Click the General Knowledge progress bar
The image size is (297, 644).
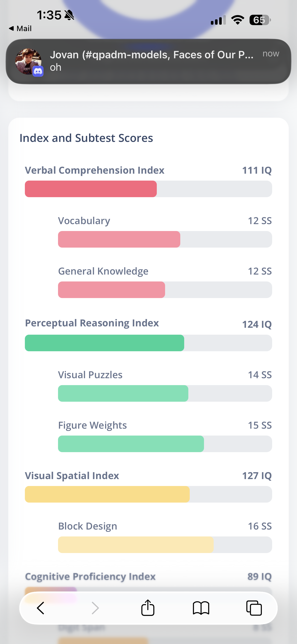click(x=111, y=290)
